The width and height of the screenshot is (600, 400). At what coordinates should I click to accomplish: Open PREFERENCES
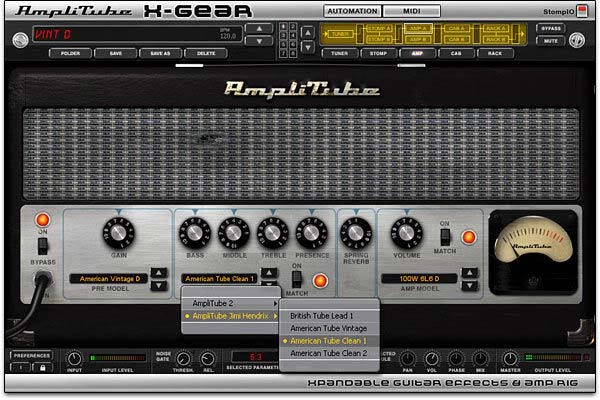click(31, 356)
